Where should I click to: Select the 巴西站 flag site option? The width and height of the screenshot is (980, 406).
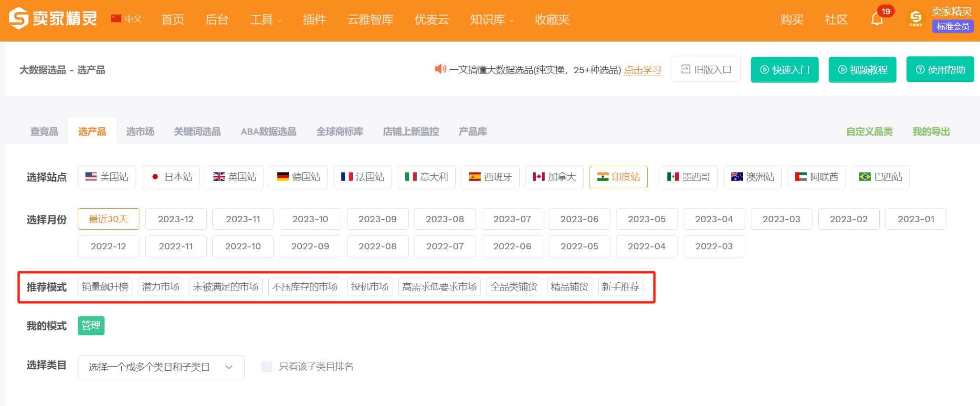pos(880,177)
